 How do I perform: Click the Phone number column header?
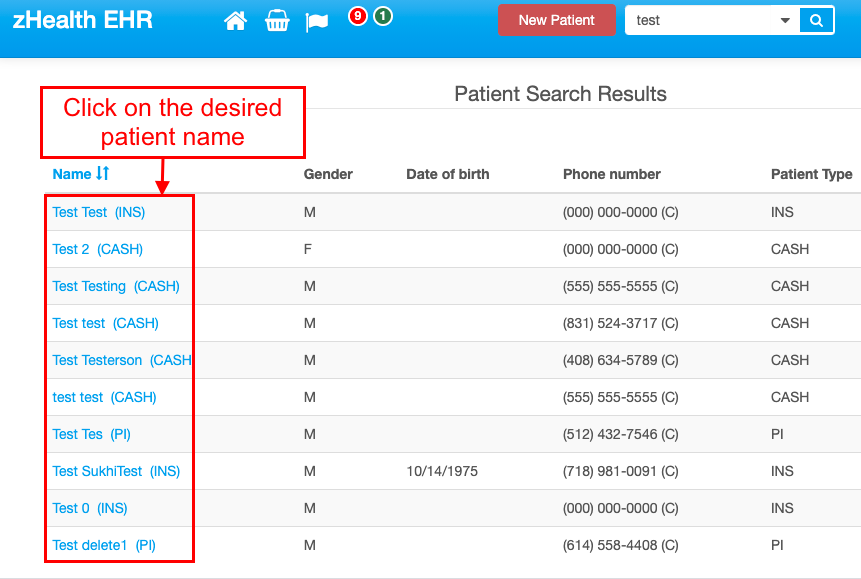click(612, 174)
